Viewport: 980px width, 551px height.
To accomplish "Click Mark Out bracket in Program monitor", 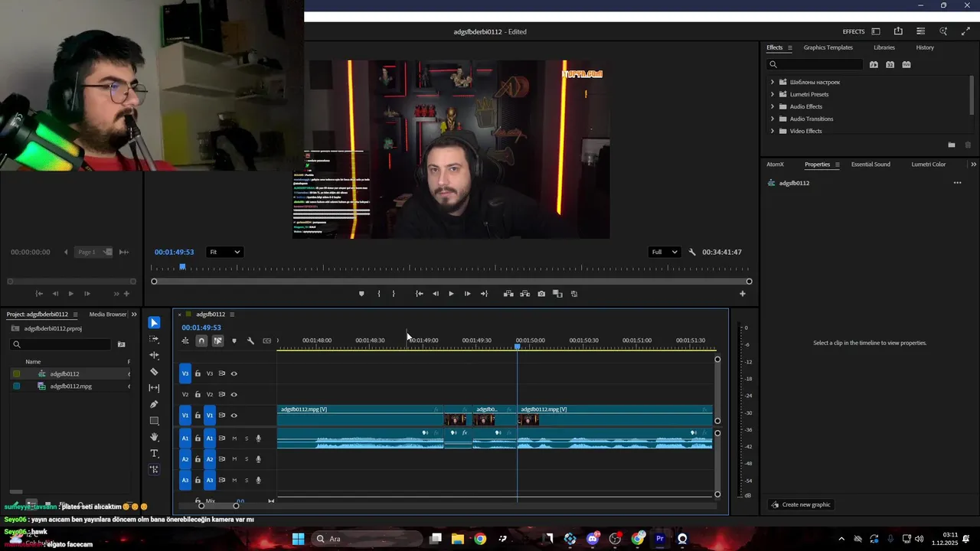I will 394,294.
